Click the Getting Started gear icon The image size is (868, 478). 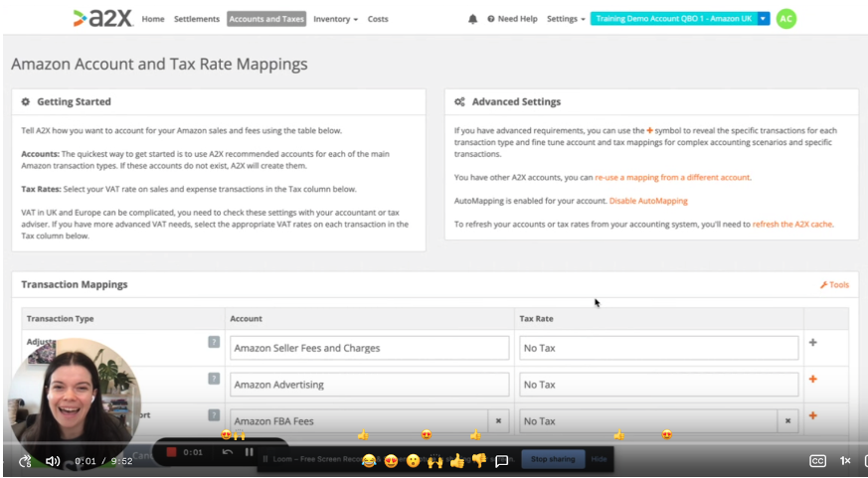(x=26, y=101)
